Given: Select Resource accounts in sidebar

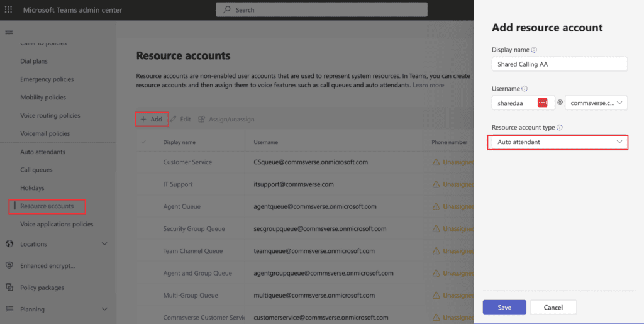Looking at the screenshot, I should pos(47,206).
